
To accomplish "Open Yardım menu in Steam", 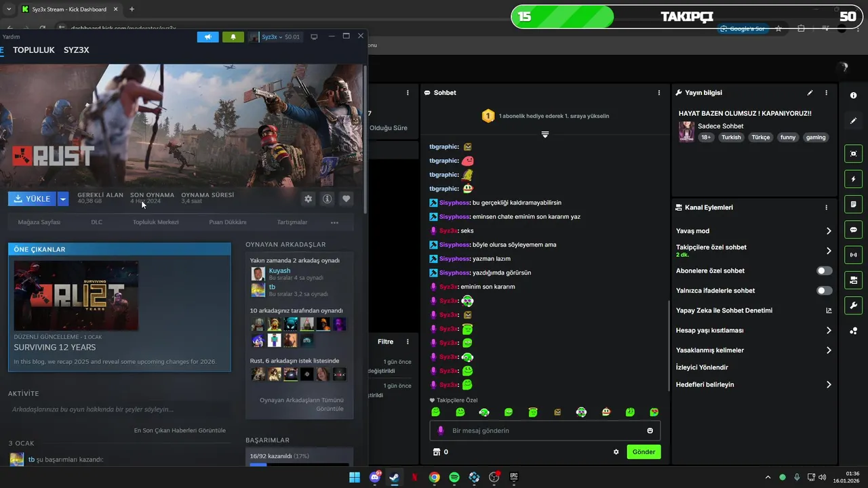I will tap(12, 37).
